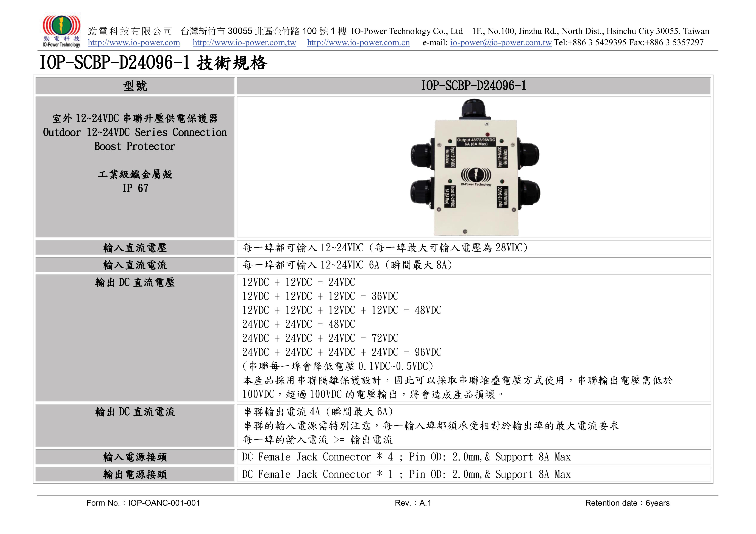Click the 輸出 DC 直流電流 row label
The height and width of the screenshot is (534, 756).
(135, 412)
